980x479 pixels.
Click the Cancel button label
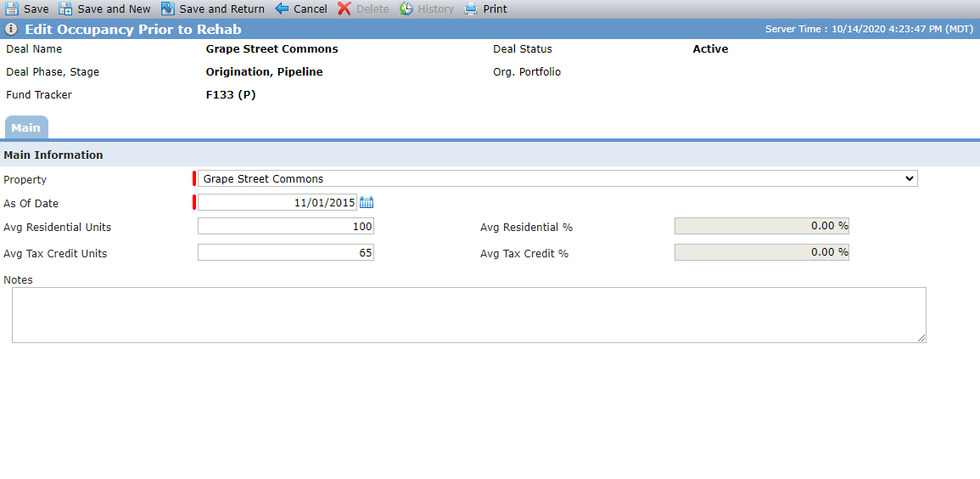[x=310, y=9]
